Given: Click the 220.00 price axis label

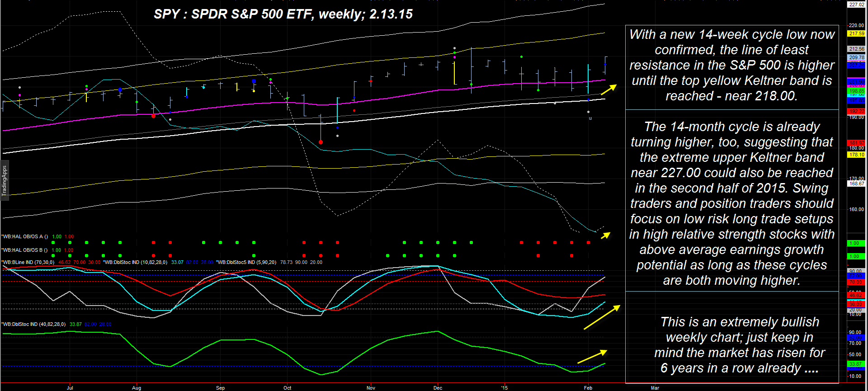Looking at the screenshot, I should (x=856, y=25).
